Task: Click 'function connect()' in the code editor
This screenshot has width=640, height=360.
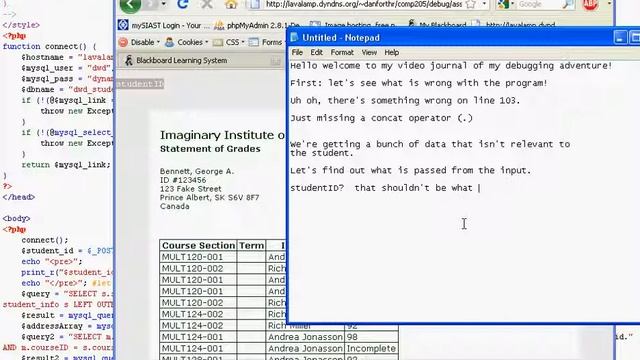Action: tap(50, 47)
